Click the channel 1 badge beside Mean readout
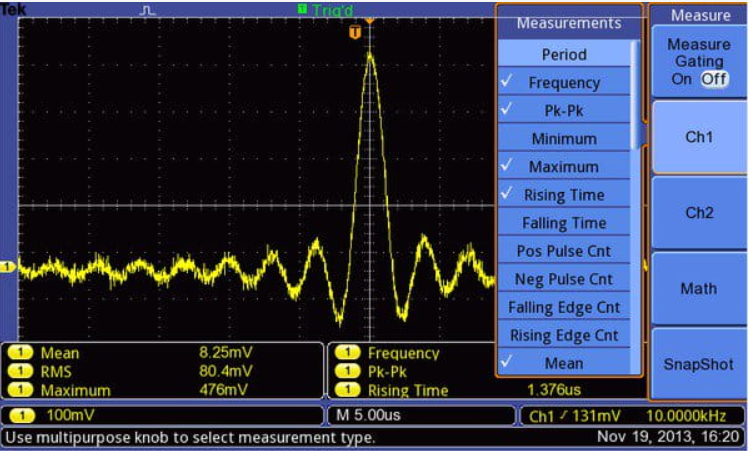 point(20,353)
